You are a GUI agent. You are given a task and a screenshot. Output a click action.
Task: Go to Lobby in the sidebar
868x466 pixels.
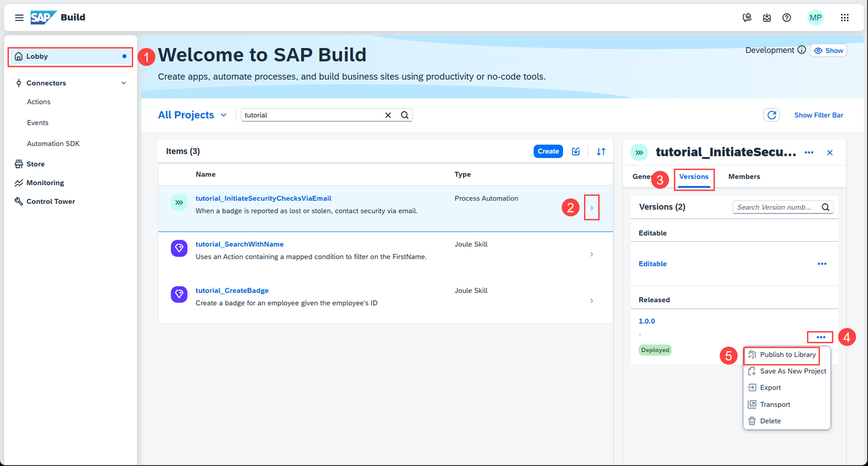70,57
